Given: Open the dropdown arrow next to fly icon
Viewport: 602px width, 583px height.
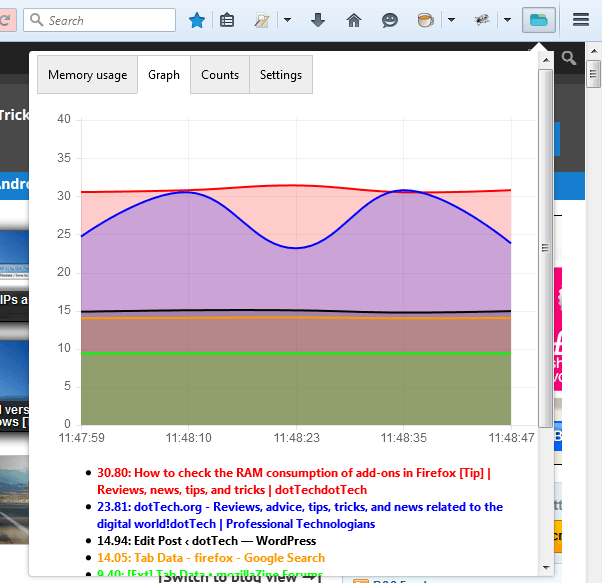Looking at the screenshot, I should 507,20.
